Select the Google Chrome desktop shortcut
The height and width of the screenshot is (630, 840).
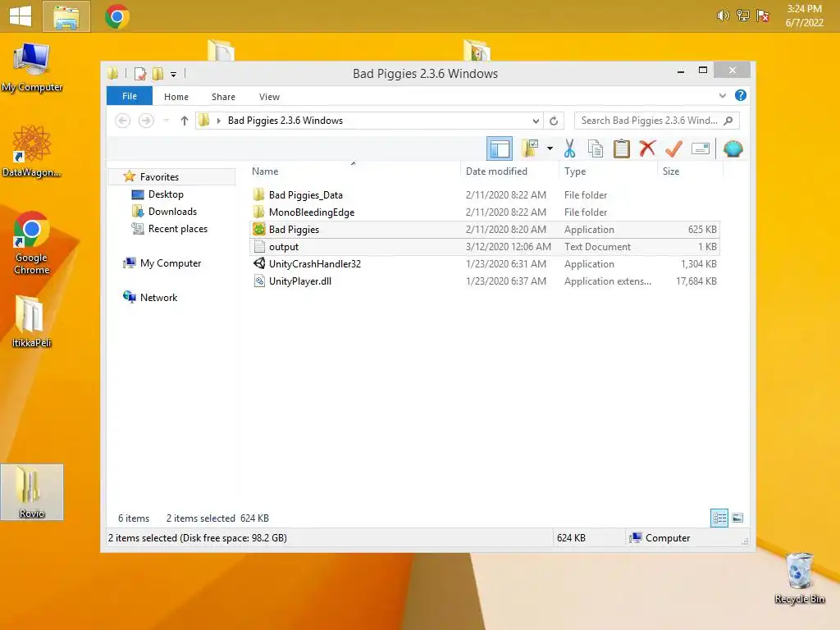32,243
